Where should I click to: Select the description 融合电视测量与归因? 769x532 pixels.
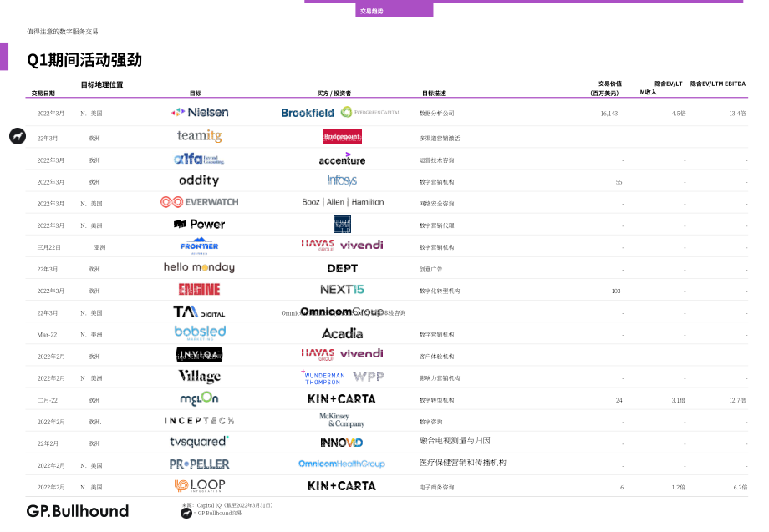point(455,441)
